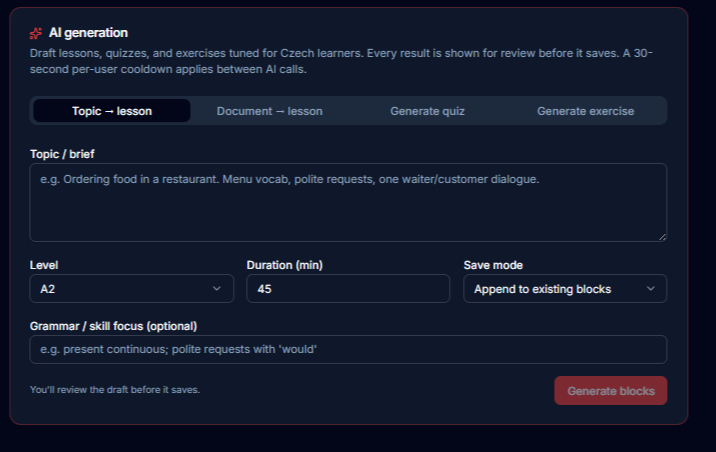Click 'You'll review the draft before it saves.' note

coord(115,389)
